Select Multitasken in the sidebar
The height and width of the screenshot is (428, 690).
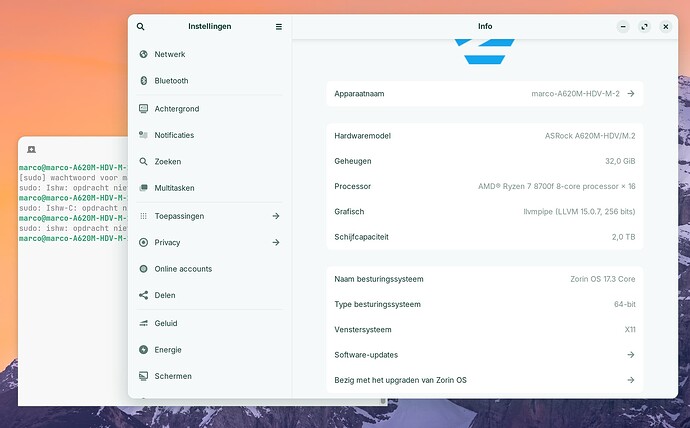point(209,188)
